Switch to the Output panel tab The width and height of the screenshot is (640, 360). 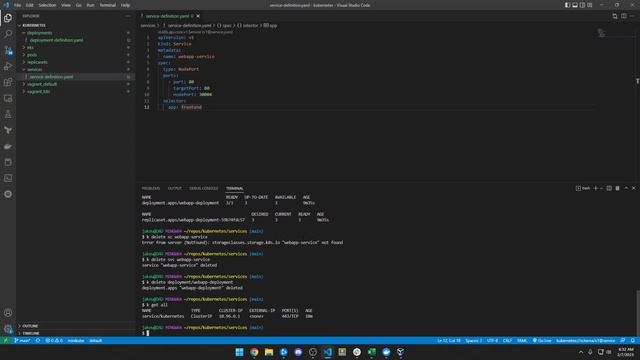pyautogui.click(x=174, y=188)
